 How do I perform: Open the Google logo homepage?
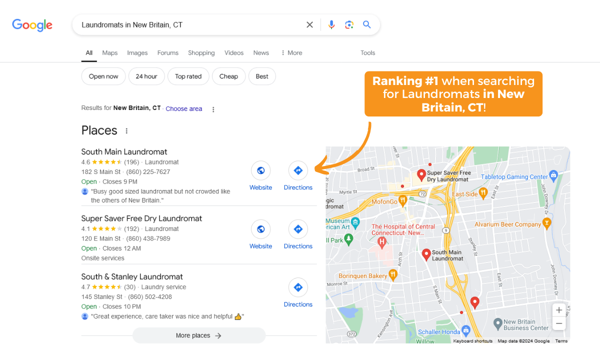click(x=32, y=25)
